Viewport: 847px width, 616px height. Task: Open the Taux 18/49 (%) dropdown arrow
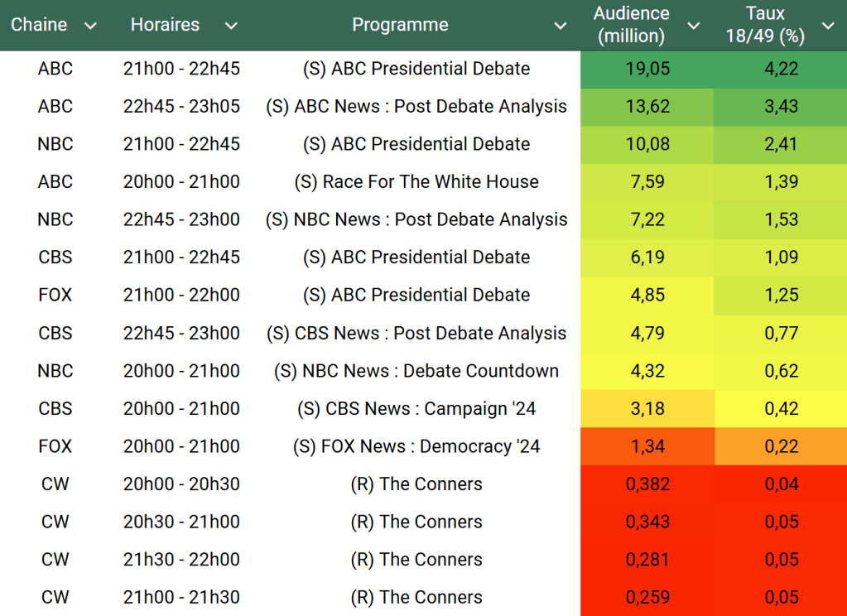click(827, 26)
